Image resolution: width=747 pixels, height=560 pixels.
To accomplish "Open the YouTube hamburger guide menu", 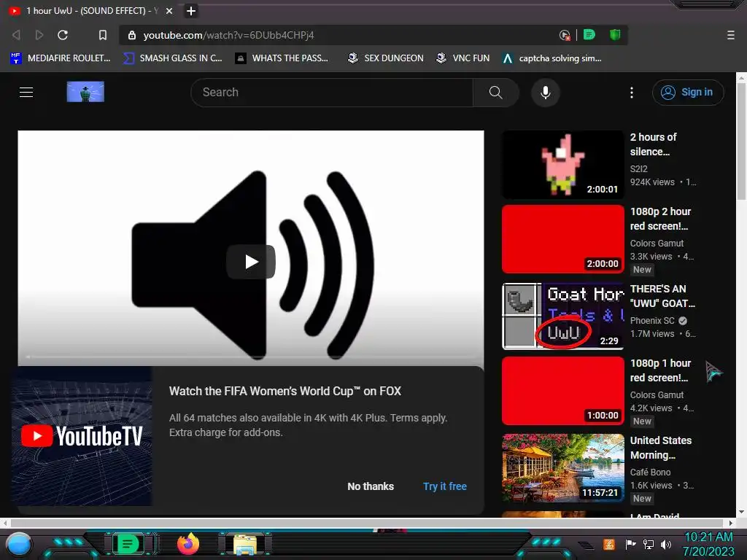I will tap(26, 93).
